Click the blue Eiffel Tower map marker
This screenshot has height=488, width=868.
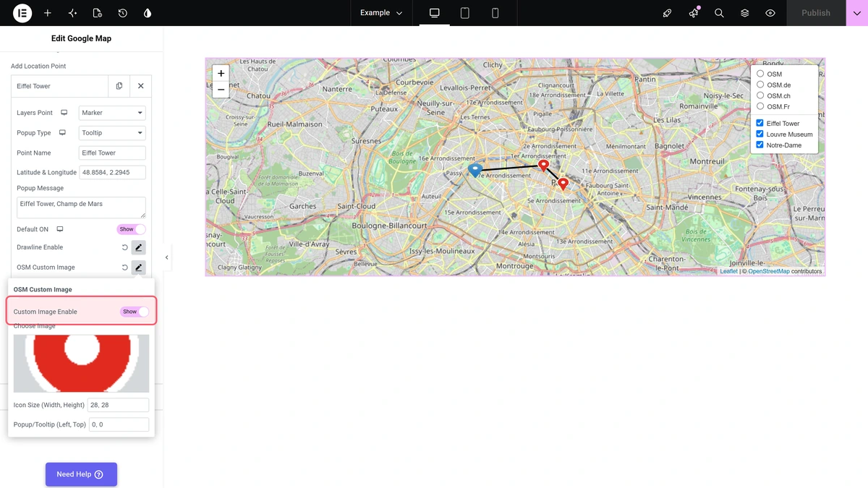click(x=475, y=169)
